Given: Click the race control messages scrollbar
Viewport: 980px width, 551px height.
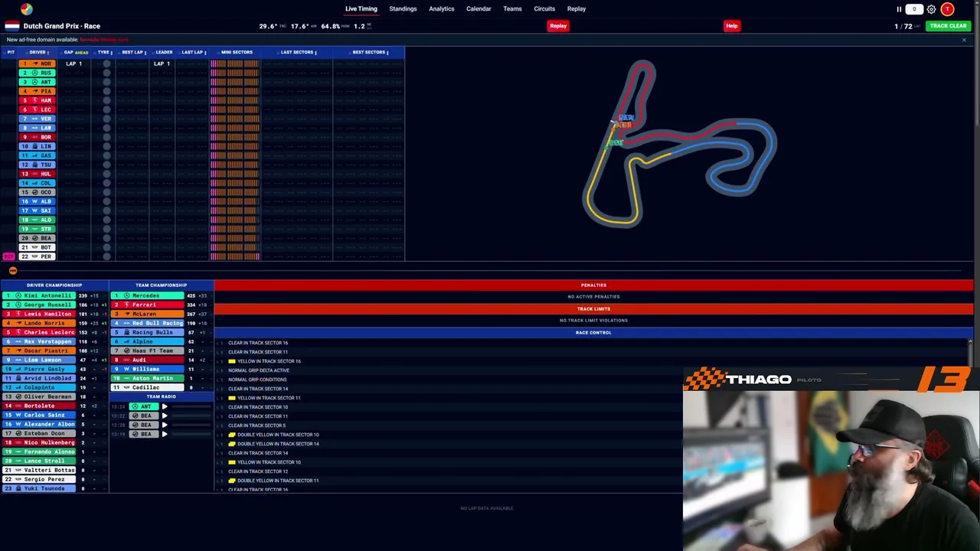Looking at the screenshot, I should click(970, 352).
